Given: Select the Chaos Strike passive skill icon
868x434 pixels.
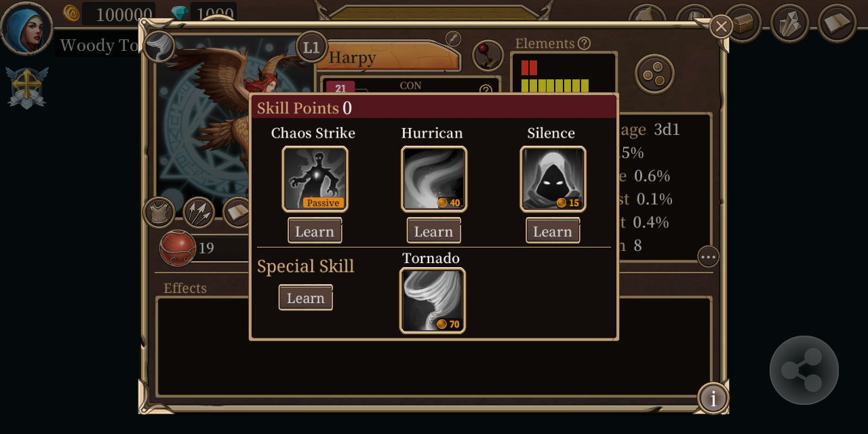Looking at the screenshot, I should (x=315, y=179).
